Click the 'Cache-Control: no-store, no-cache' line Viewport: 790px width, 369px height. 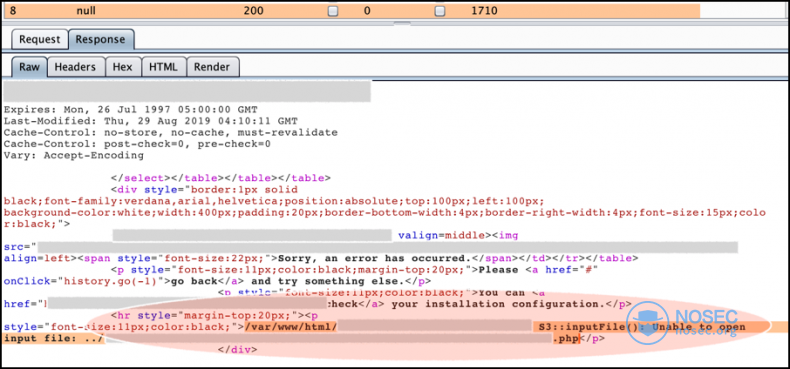coord(171,133)
